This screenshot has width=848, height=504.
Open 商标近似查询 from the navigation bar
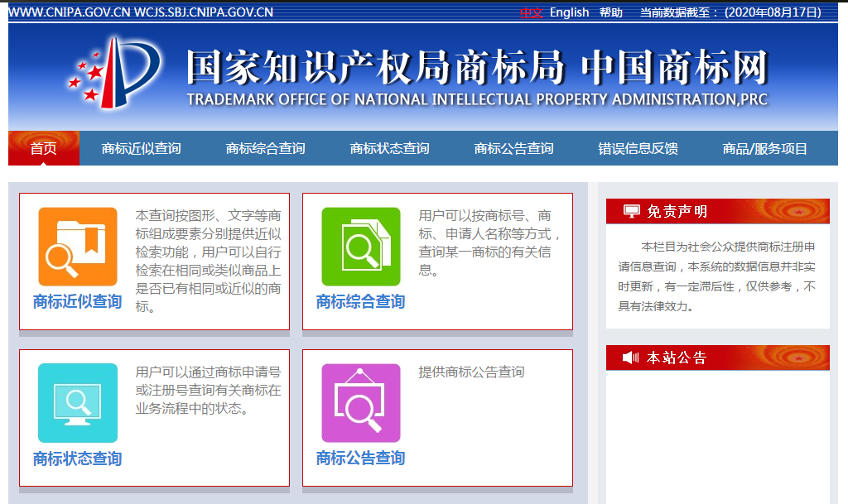coord(141,148)
